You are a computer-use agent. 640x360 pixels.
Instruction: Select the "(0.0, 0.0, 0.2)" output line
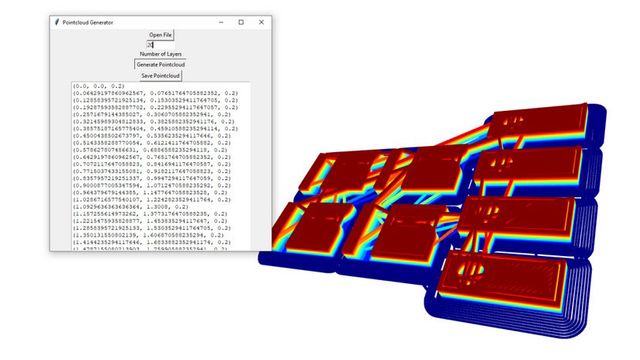tap(99, 86)
